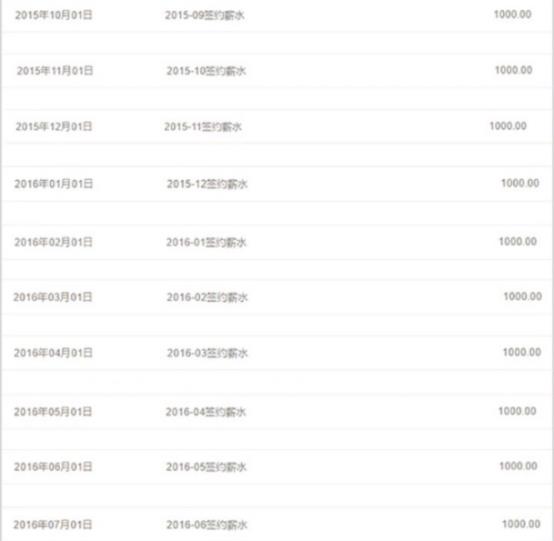
Task: Open the 2016-01签约薪水 entry
Action: 206,242
